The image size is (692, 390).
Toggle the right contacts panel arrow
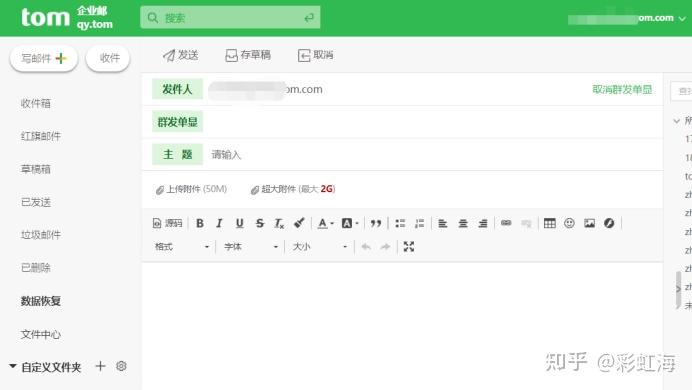pyautogui.click(x=678, y=289)
